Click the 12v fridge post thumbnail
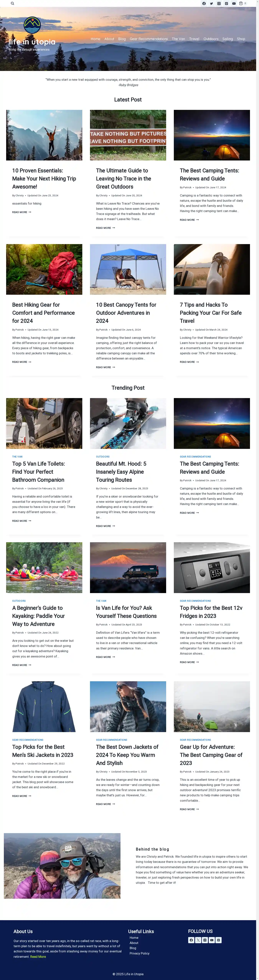This screenshot has height=980, width=259. click(x=212, y=567)
